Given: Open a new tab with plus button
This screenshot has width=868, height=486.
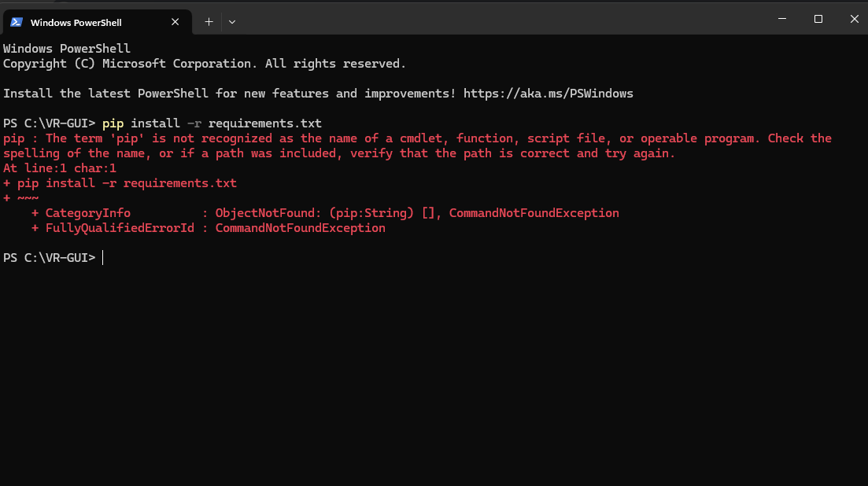Looking at the screenshot, I should [209, 22].
